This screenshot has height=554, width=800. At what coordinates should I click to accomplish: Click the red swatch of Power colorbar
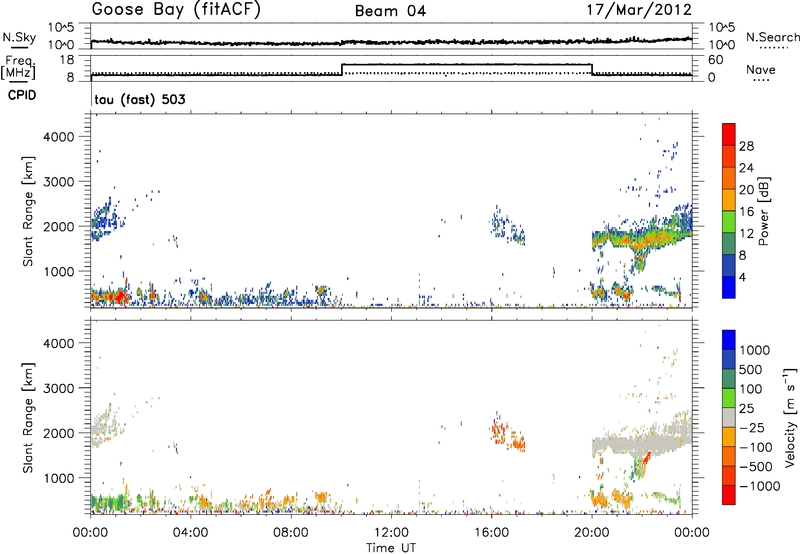point(729,134)
